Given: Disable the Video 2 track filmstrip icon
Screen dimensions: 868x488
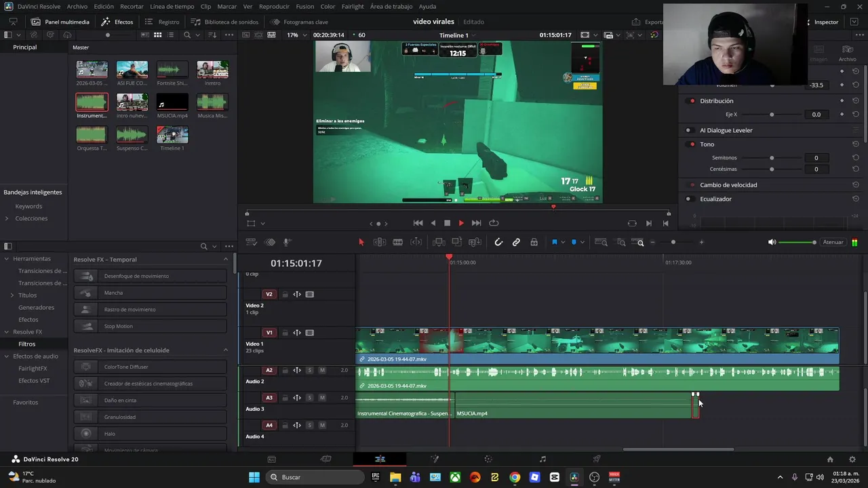Looking at the screenshot, I should click(x=310, y=294).
